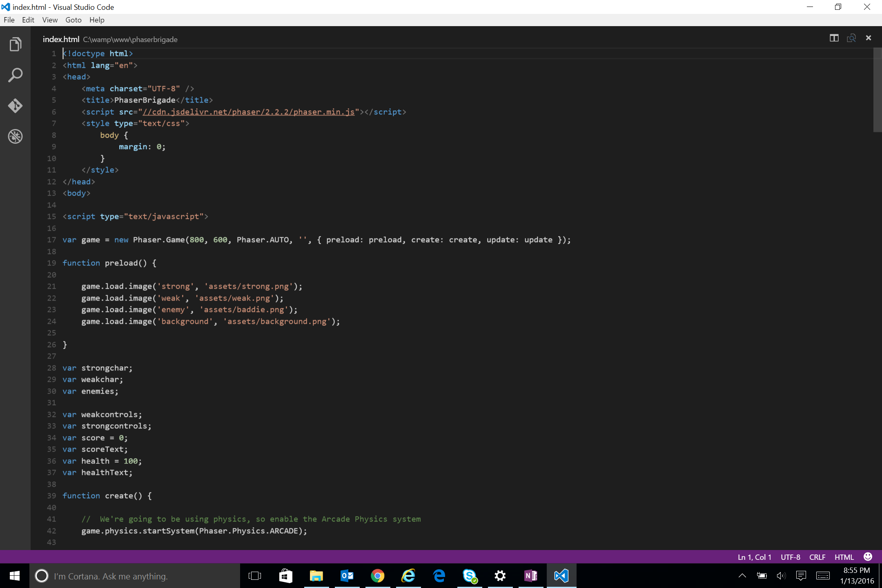Screen dimensions: 882x588
Task: Open the Explorer view in sidebar
Action: click(x=15, y=45)
